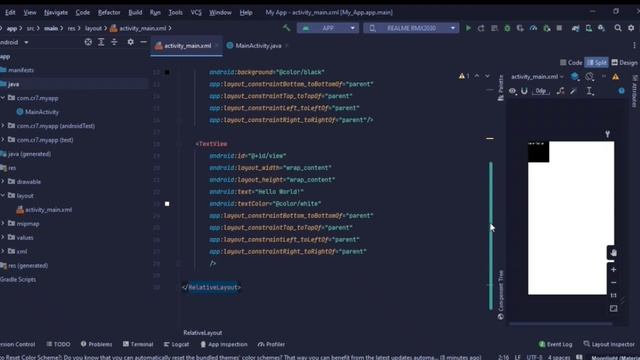Click the design surface layers icon
This screenshot has height=360, width=640.
(x=575, y=76)
